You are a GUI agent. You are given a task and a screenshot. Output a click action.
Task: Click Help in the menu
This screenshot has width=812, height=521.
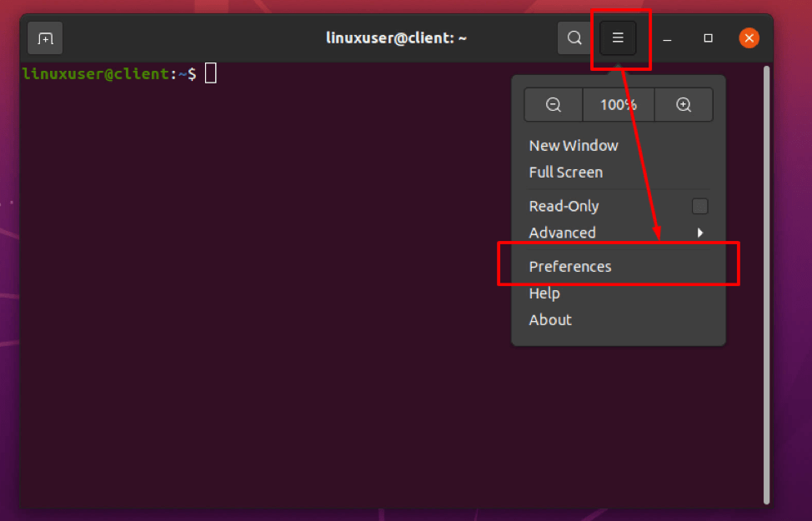pos(544,293)
